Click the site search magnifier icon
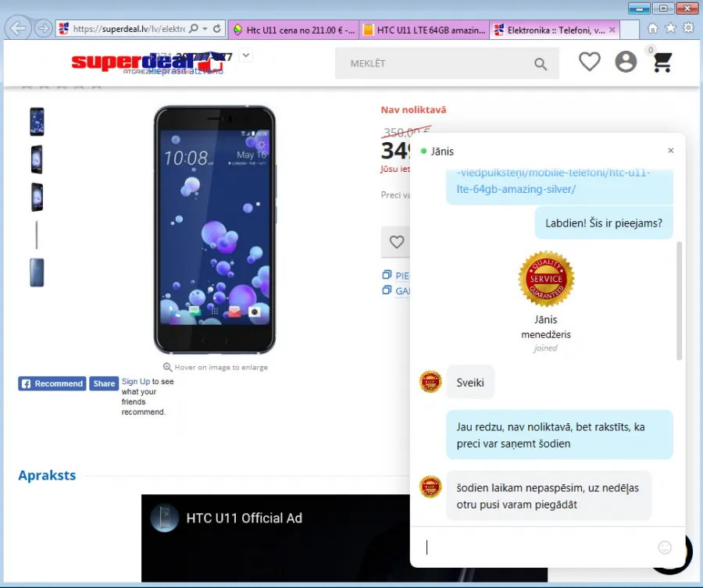 pos(541,64)
